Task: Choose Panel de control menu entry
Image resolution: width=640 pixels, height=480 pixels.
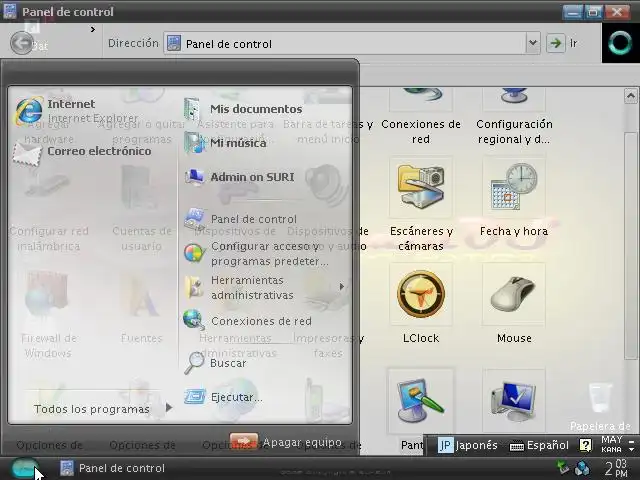Action: (x=253, y=219)
